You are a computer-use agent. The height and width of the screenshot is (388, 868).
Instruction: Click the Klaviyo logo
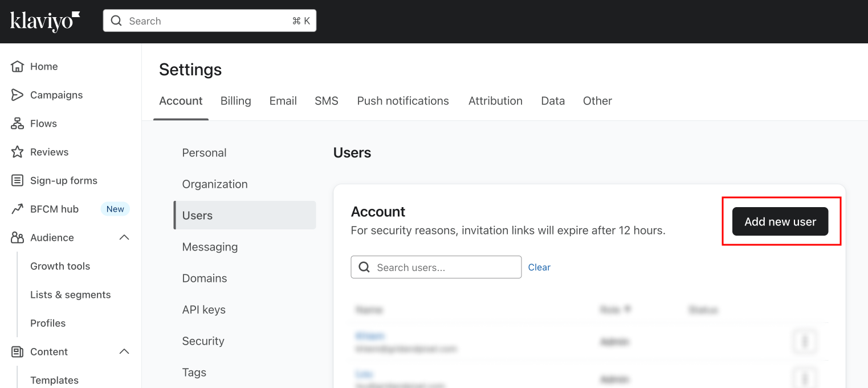45,21
